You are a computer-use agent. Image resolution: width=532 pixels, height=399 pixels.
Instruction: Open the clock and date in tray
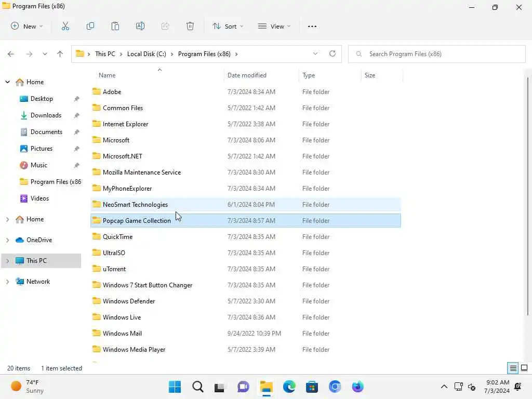(497, 387)
